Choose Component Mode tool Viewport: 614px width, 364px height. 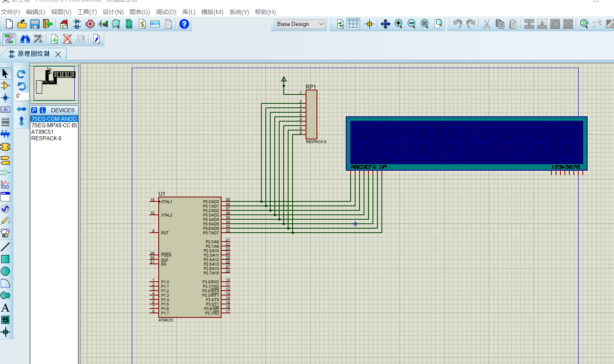[5, 86]
